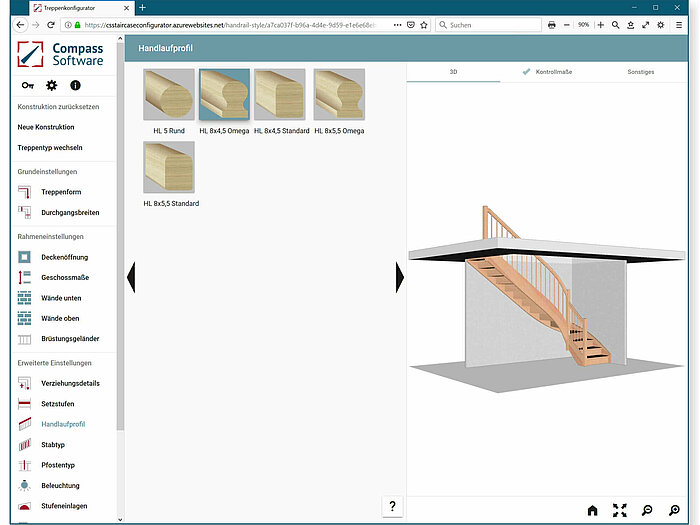Click the key icon below the logo
Screen dimensions: 700x525
coord(28,86)
